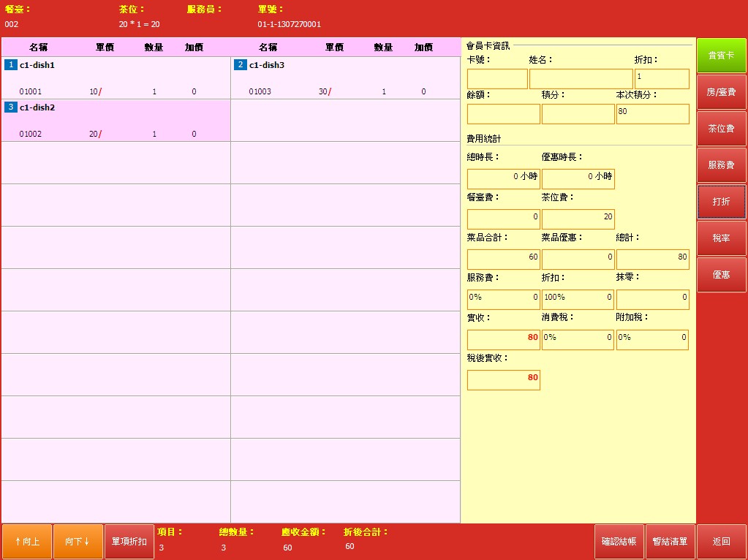Viewport: 748px width, 560px height.
Task: Click the 抹零 rounding field
Action: coord(653,300)
